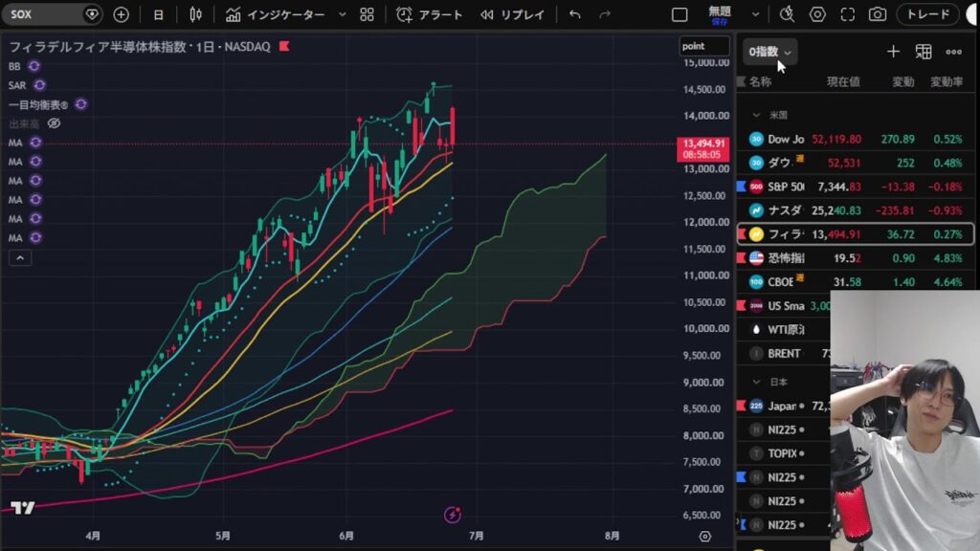The height and width of the screenshot is (551, 980).
Task: Open the 無題 layout name menu
Action: (x=720, y=14)
